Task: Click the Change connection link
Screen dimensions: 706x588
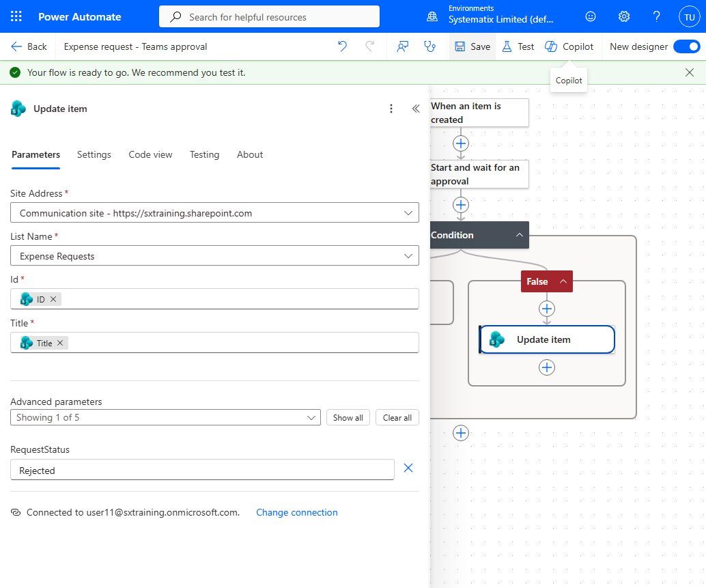Action: coord(297,512)
